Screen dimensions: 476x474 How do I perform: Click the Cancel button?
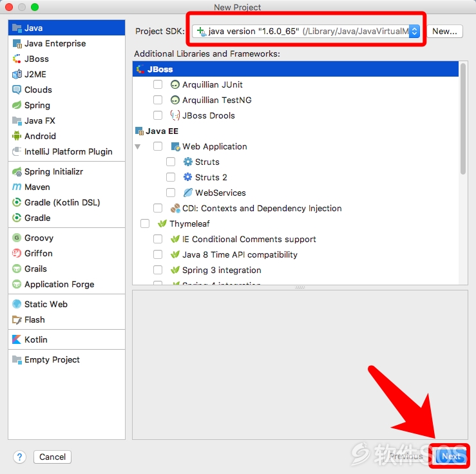pyautogui.click(x=52, y=457)
